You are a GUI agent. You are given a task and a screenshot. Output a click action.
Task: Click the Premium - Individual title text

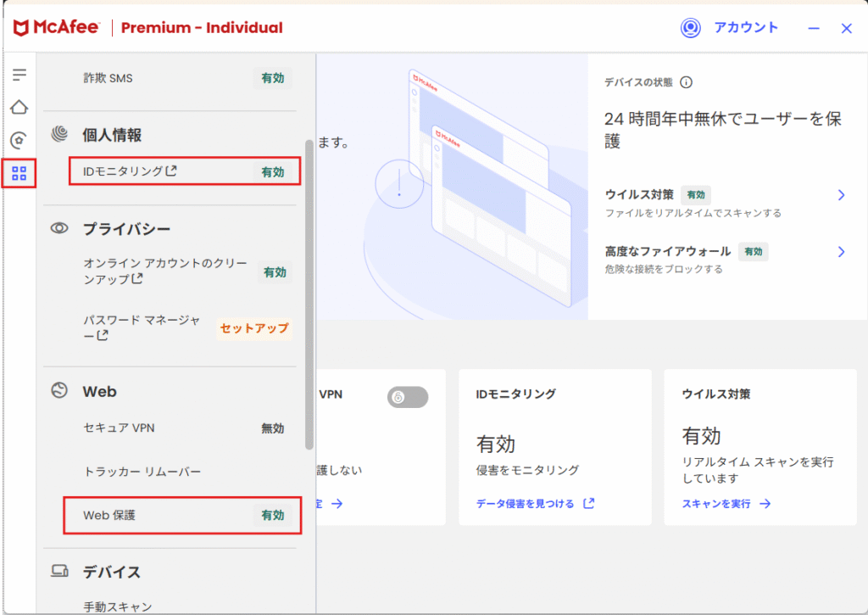[x=202, y=28]
